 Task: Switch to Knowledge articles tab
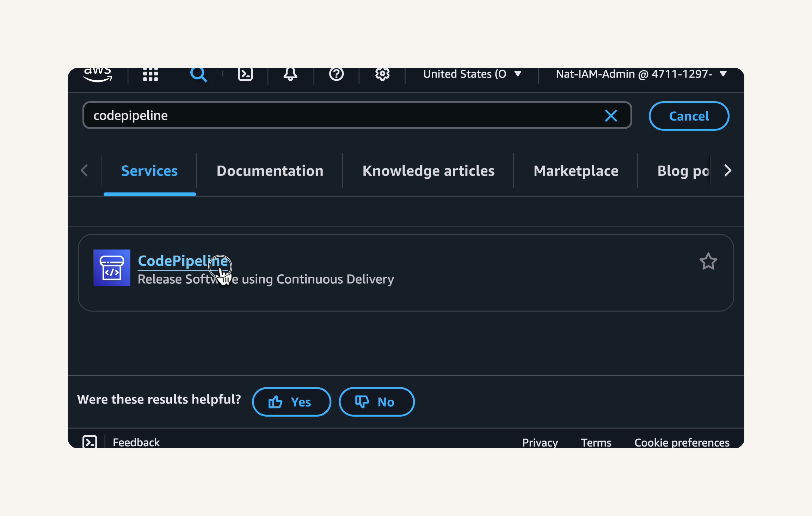coord(429,171)
